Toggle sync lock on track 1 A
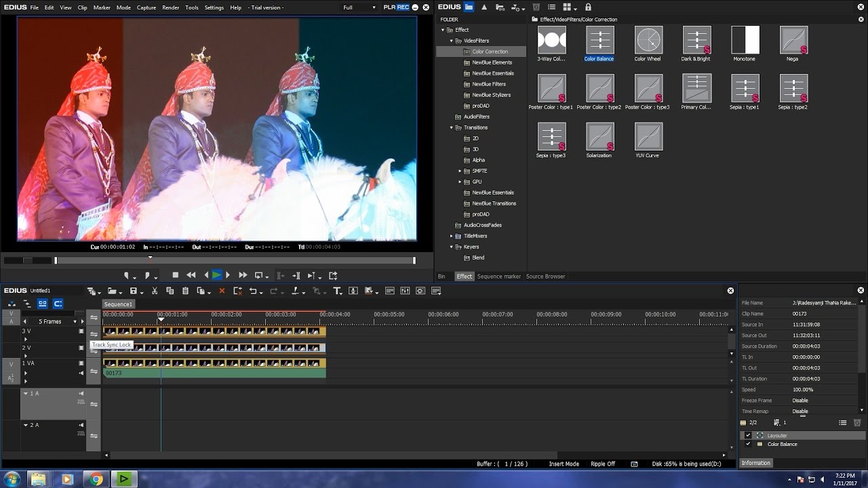 pos(94,404)
